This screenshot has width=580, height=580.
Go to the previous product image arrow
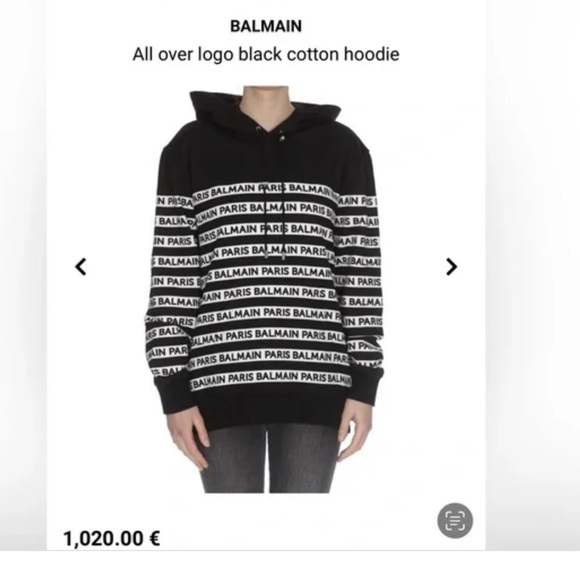[81, 267]
